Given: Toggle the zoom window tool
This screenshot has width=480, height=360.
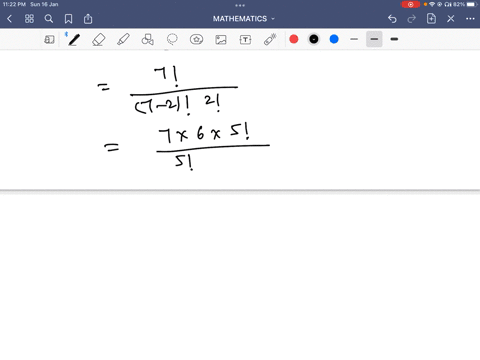Looking at the screenshot, I should (x=49, y=40).
